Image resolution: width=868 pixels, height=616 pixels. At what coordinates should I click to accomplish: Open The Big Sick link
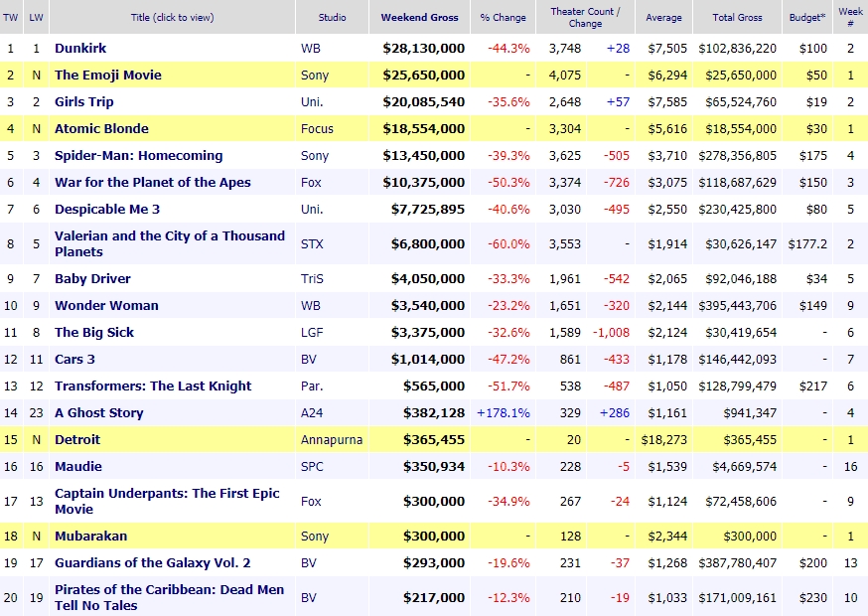tap(94, 333)
